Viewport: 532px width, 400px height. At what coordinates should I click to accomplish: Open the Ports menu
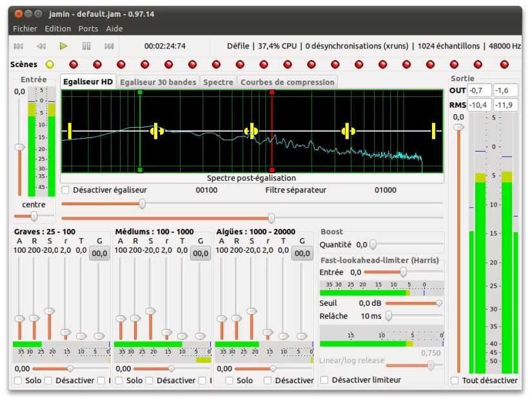click(x=88, y=28)
